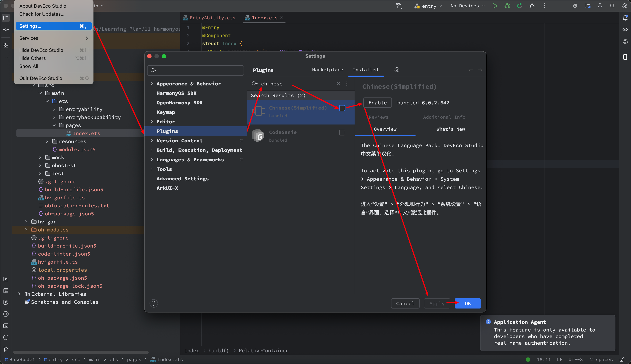Viewport: 631px width, 364px height.
Task: Expand the Editor settings section
Action: click(152, 122)
